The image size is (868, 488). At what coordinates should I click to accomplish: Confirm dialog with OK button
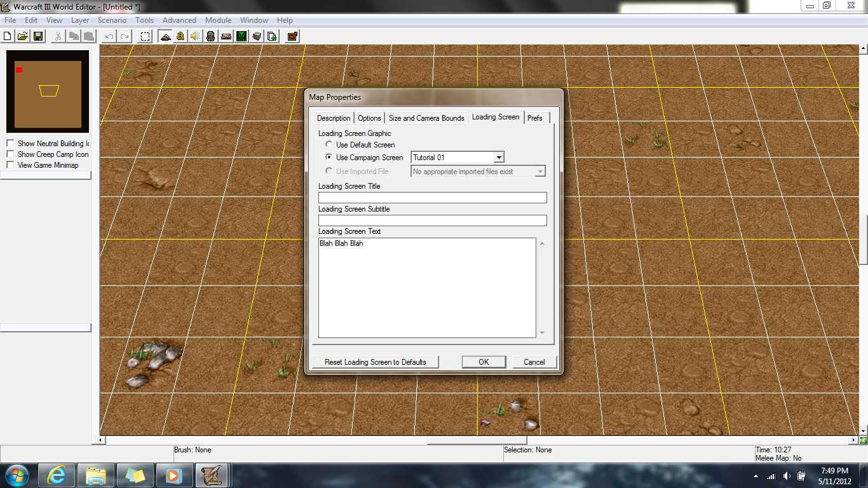(x=484, y=362)
